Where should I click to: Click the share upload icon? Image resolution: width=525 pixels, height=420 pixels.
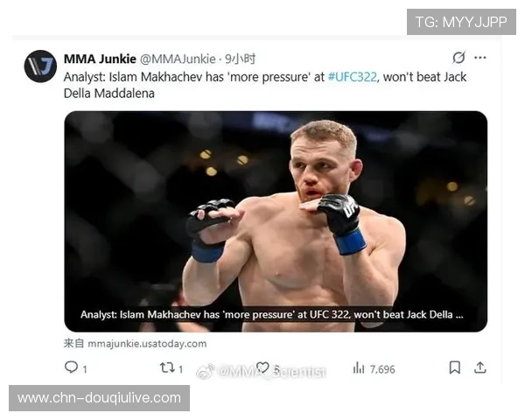(479, 367)
